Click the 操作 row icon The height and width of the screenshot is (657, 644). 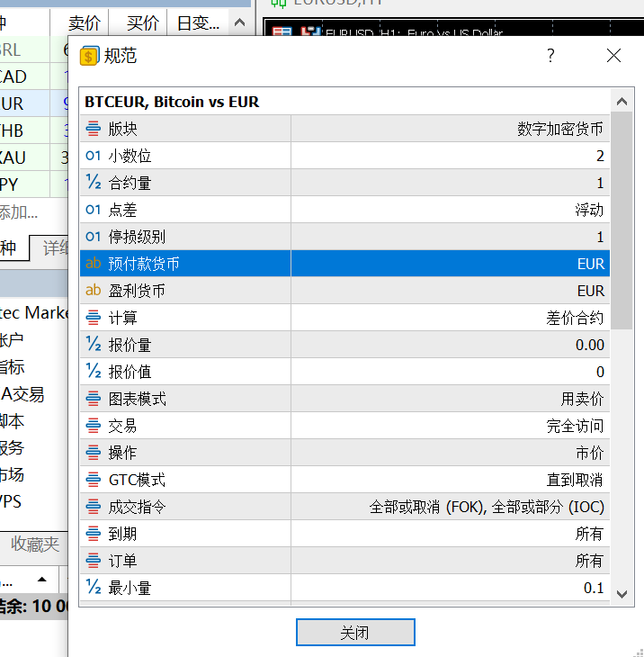(x=93, y=453)
